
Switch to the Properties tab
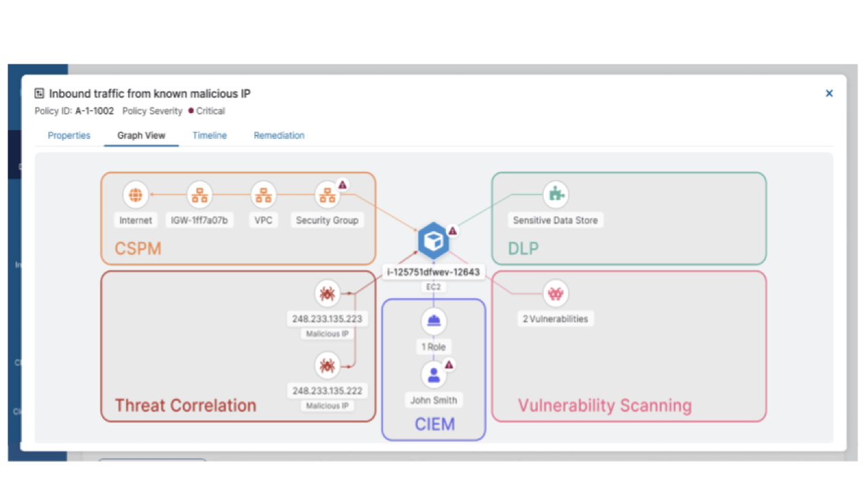tap(69, 136)
